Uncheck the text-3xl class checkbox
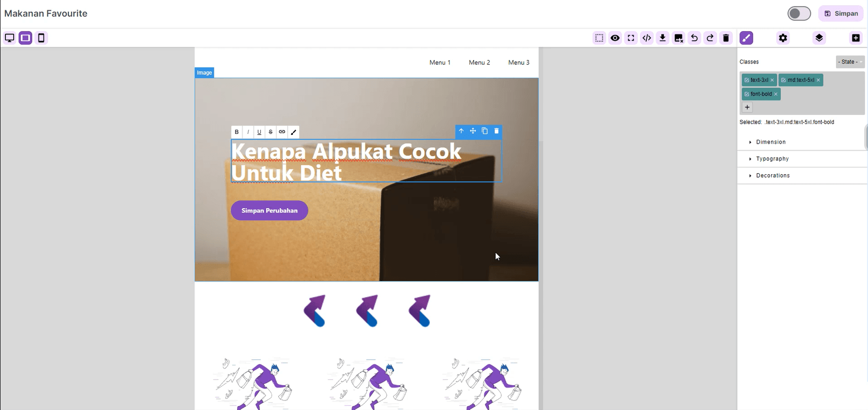 747,80
